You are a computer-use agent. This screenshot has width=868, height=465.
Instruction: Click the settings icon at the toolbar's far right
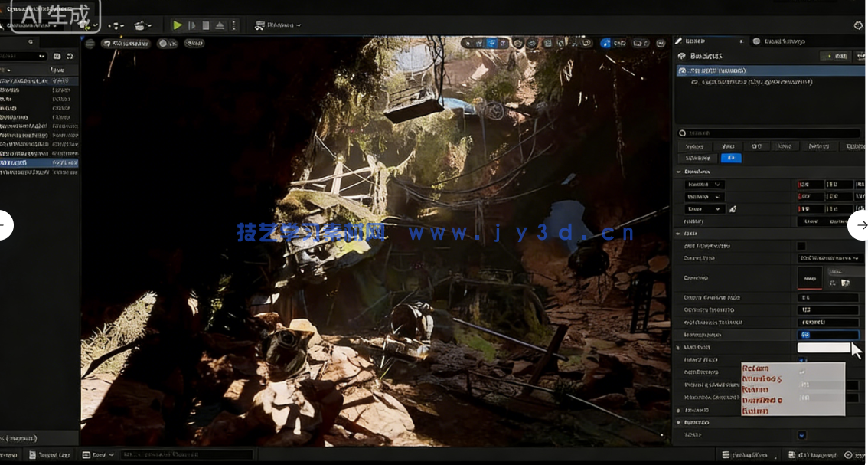[858, 25]
